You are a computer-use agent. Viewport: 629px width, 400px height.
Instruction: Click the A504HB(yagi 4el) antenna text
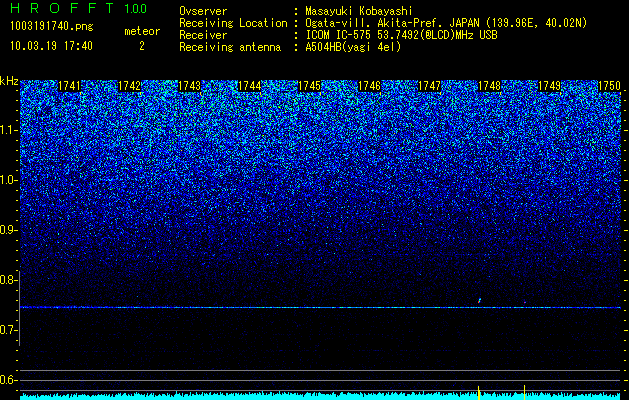(353, 47)
